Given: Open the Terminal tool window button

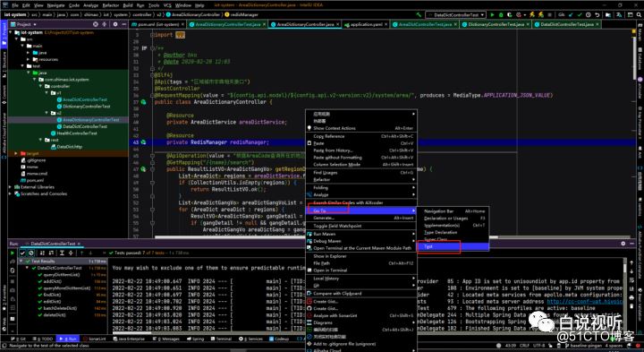Looking at the screenshot, I should point(221,339).
